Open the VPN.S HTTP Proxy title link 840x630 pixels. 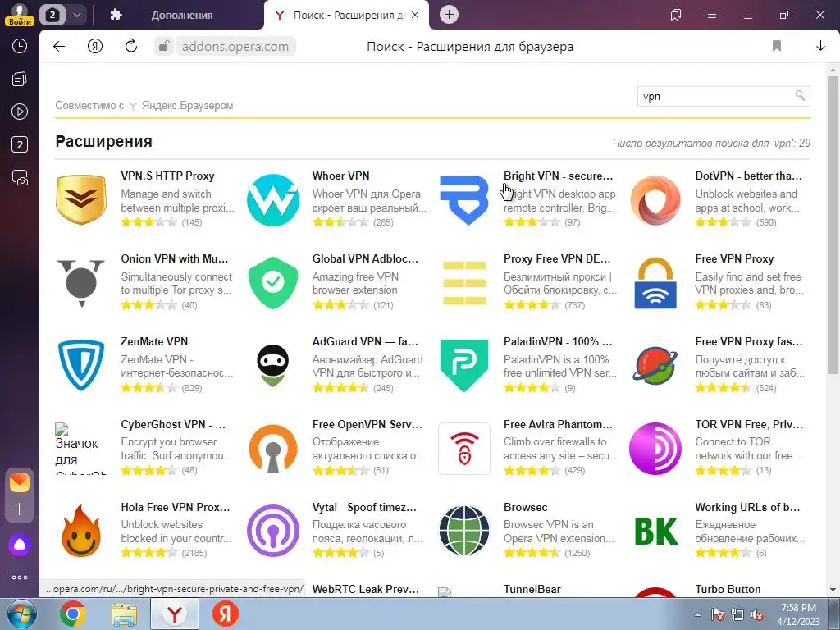pos(167,176)
